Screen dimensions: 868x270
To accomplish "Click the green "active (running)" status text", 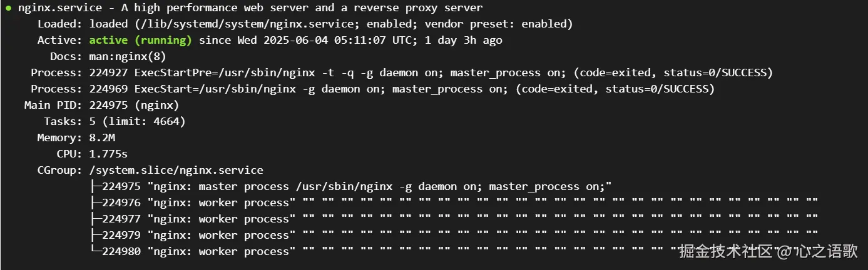I will coord(140,41).
